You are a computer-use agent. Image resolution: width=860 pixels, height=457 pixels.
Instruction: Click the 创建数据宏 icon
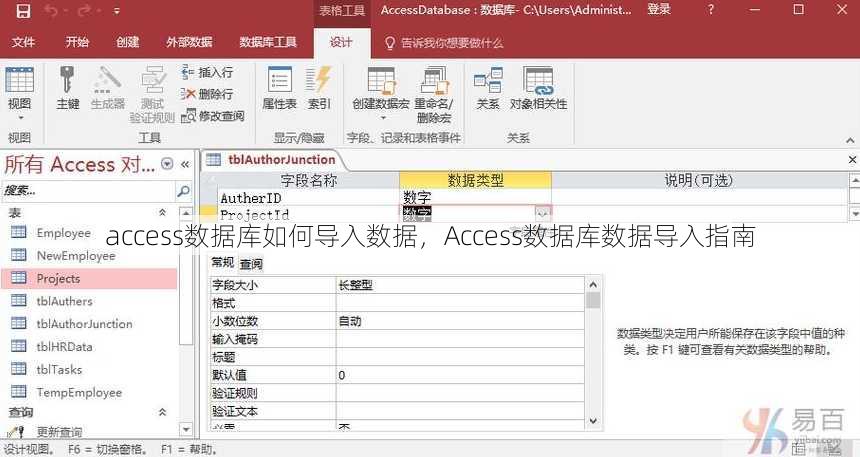(x=381, y=81)
